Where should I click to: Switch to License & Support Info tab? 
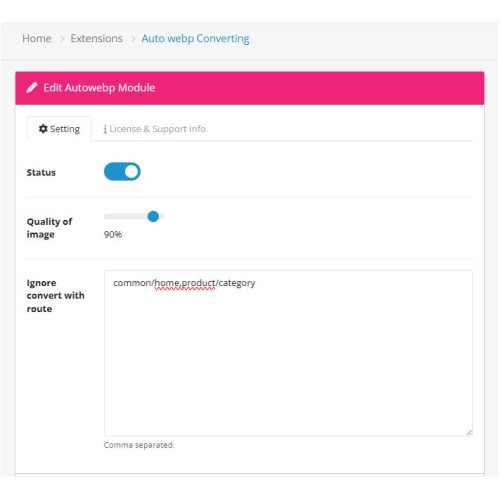click(154, 129)
